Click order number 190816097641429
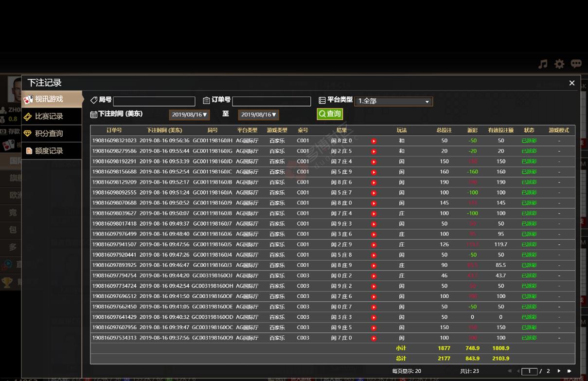588x381 pixels. point(114,317)
